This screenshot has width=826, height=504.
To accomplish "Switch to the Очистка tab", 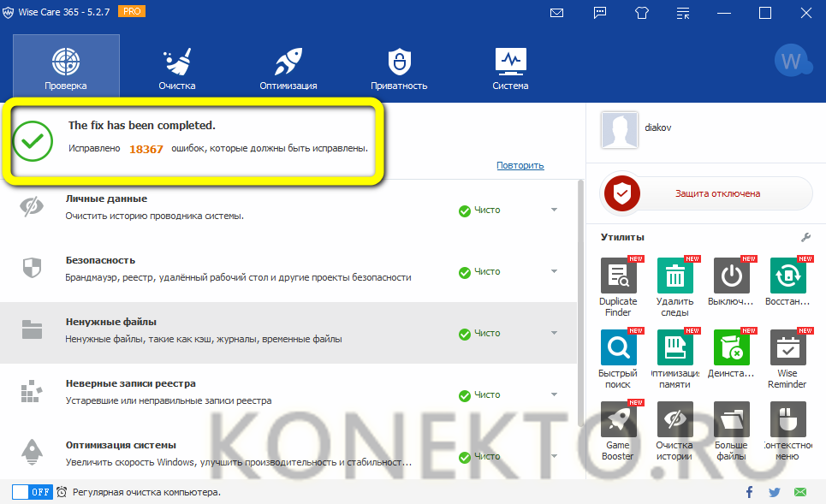I will click(177, 68).
